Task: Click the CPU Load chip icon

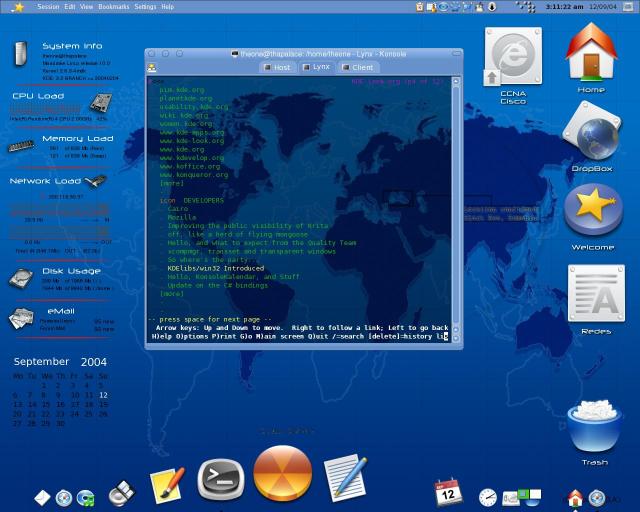Action: click(100, 102)
